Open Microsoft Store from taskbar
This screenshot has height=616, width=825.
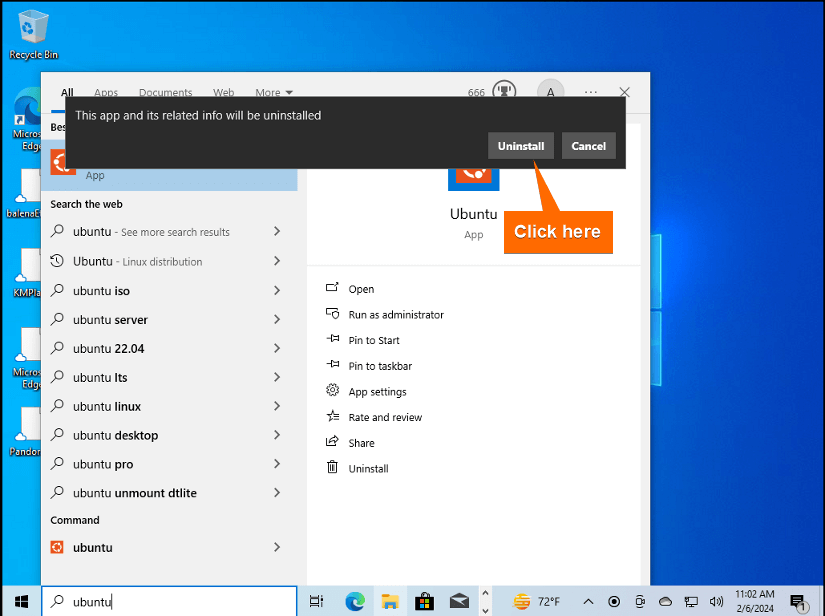424,601
